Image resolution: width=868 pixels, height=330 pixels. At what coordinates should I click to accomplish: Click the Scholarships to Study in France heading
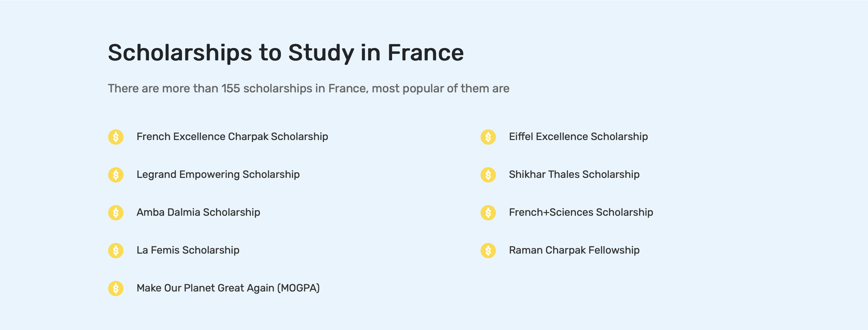click(x=286, y=53)
